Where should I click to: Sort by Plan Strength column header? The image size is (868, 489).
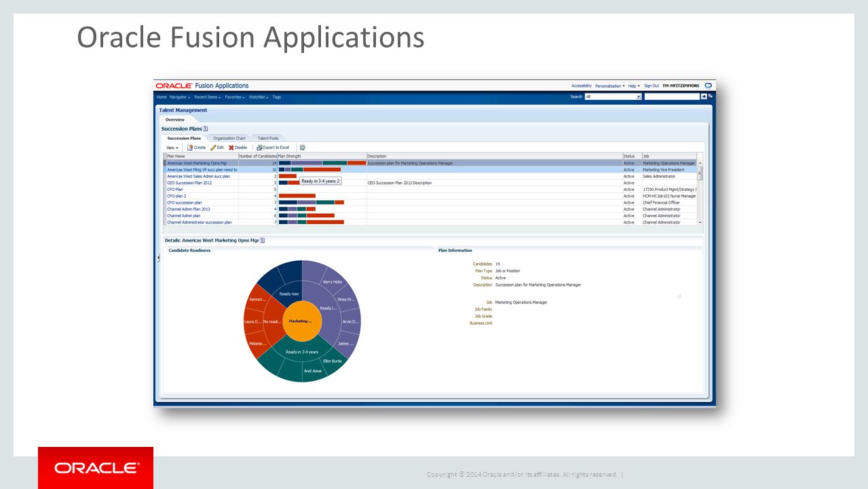click(x=322, y=156)
